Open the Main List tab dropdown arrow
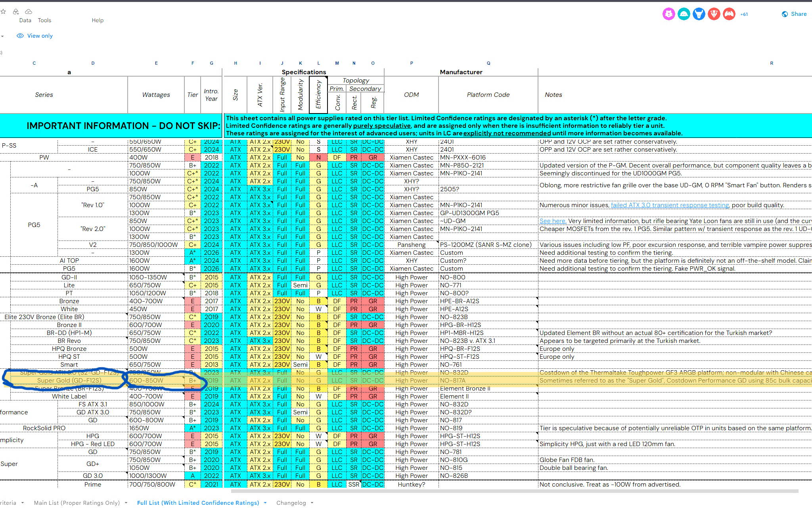 click(126, 503)
